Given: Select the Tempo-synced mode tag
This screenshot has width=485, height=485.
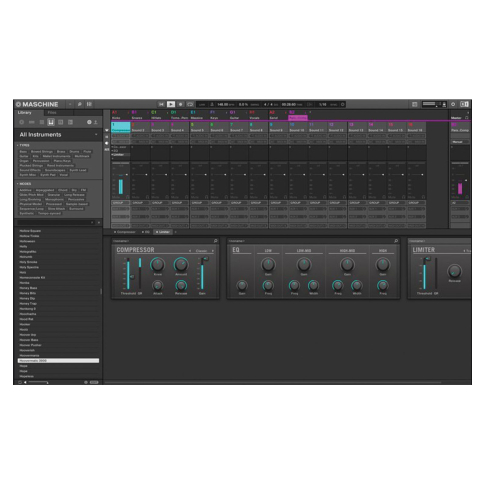Looking at the screenshot, I should tap(49, 213).
